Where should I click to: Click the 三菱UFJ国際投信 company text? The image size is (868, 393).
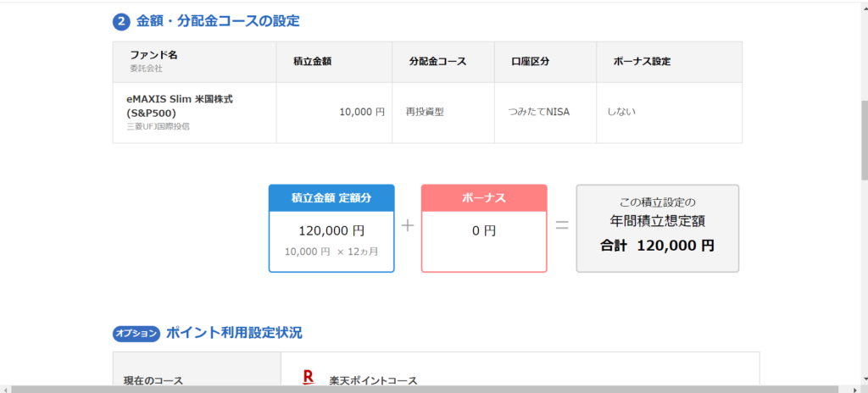click(158, 127)
